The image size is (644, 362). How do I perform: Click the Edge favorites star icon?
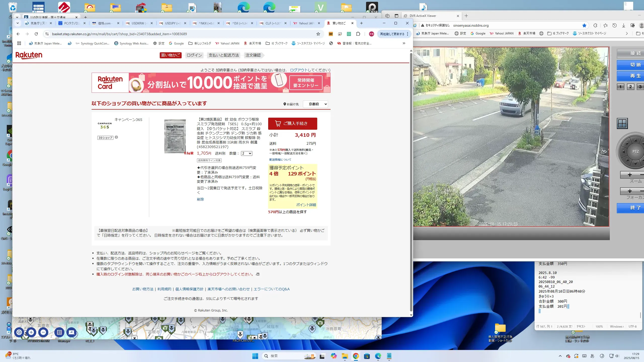click(x=584, y=25)
